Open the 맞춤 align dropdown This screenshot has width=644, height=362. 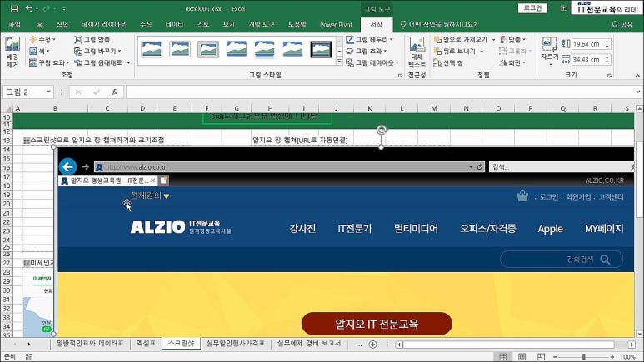tap(512, 40)
